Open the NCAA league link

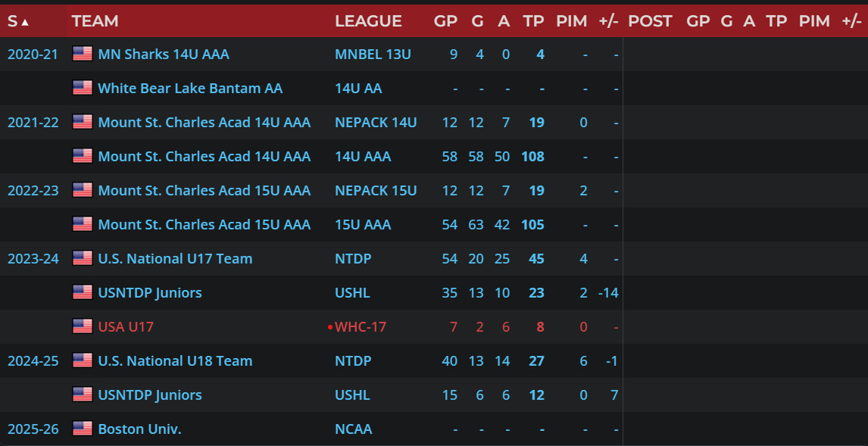pos(353,429)
